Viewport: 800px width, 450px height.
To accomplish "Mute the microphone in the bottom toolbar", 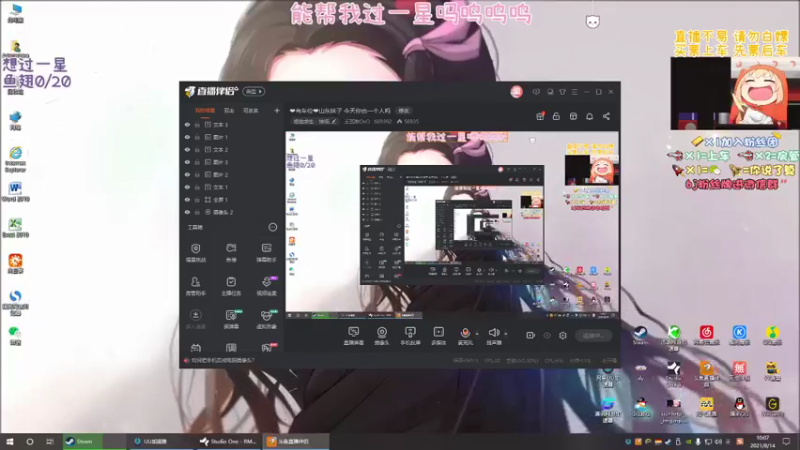I will tap(465, 333).
